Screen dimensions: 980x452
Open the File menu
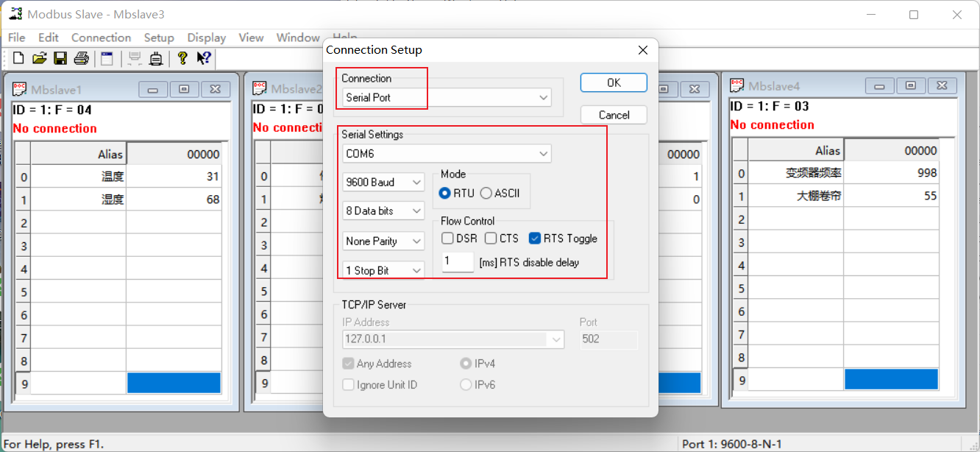click(16, 38)
